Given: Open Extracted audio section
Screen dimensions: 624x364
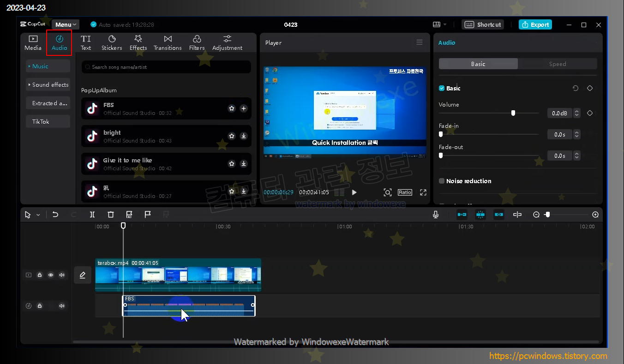Looking at the screenshot, I should tap(48, 103).
